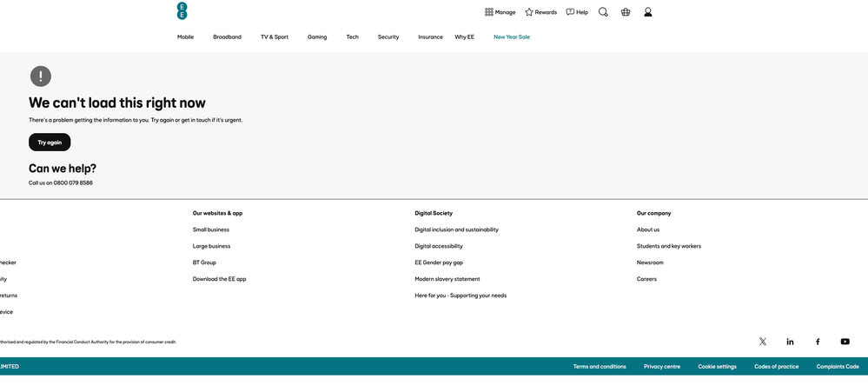Click the 'We can't load this right now' heading
The height and width of the screenshot is (392, 868).
(x=116, y=103)
